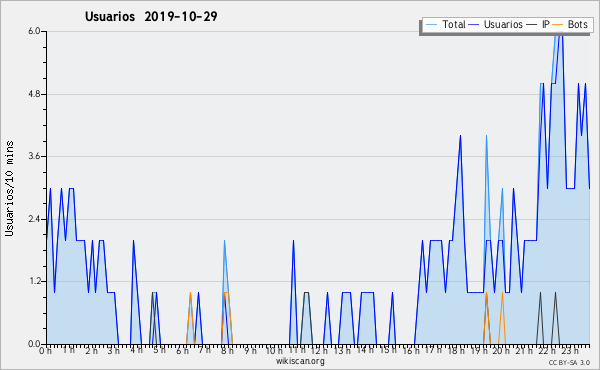Click the '3.6' y-axis value
Screen dimensions: 600x370
[34, 156]
